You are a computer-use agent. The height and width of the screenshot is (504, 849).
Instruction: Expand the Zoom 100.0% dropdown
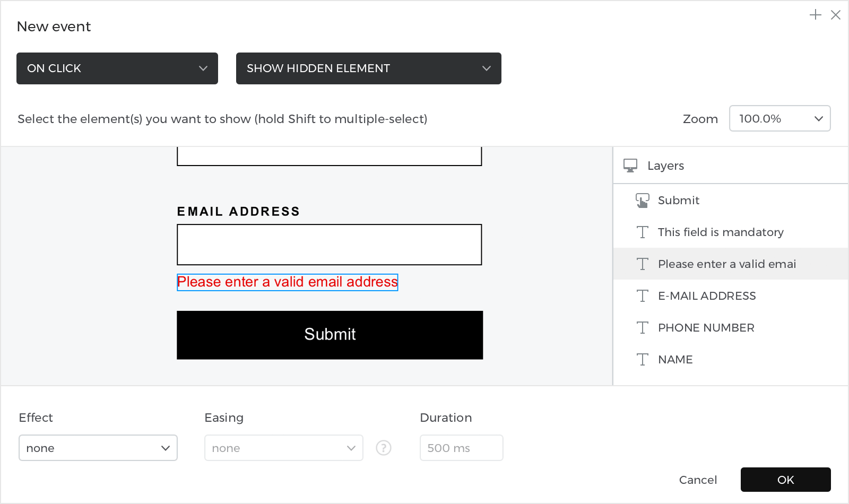tap(780, 118)
